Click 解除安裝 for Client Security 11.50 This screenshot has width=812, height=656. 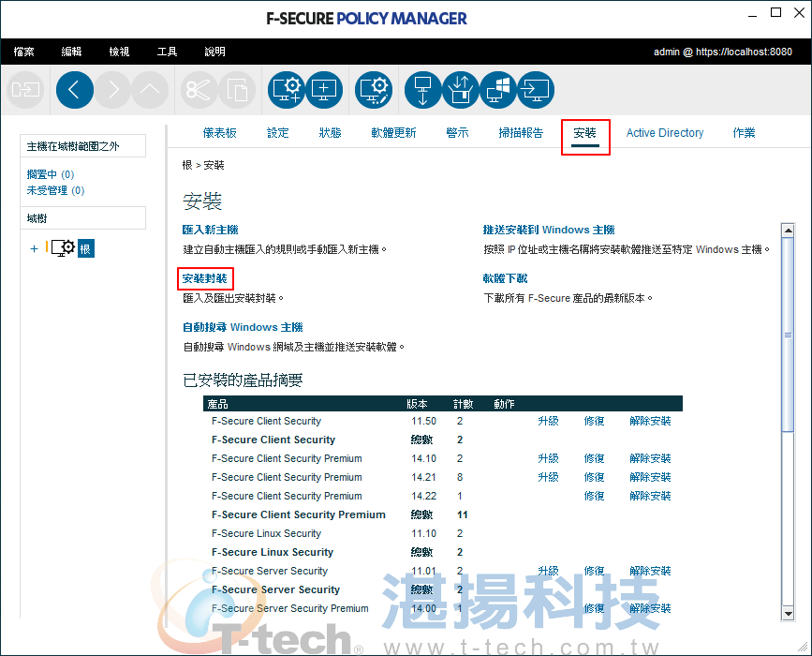650,422
